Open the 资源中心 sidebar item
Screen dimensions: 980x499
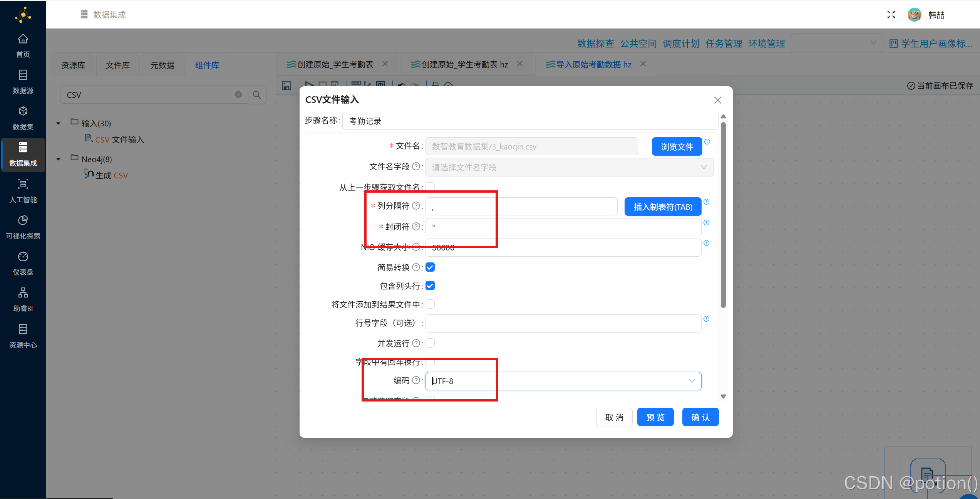[x=23, y=336]
